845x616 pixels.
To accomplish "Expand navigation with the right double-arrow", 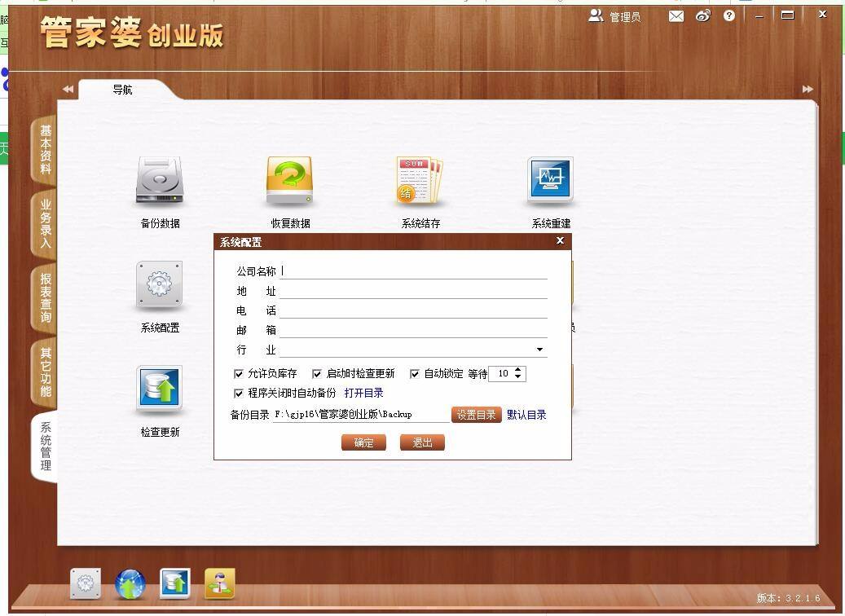I will [807, 89].
